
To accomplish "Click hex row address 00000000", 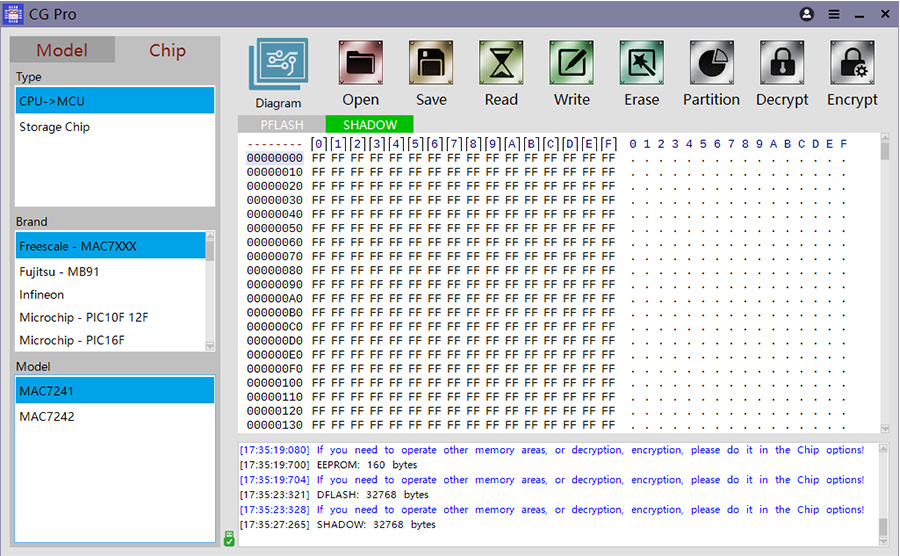I will click(274, 158).
